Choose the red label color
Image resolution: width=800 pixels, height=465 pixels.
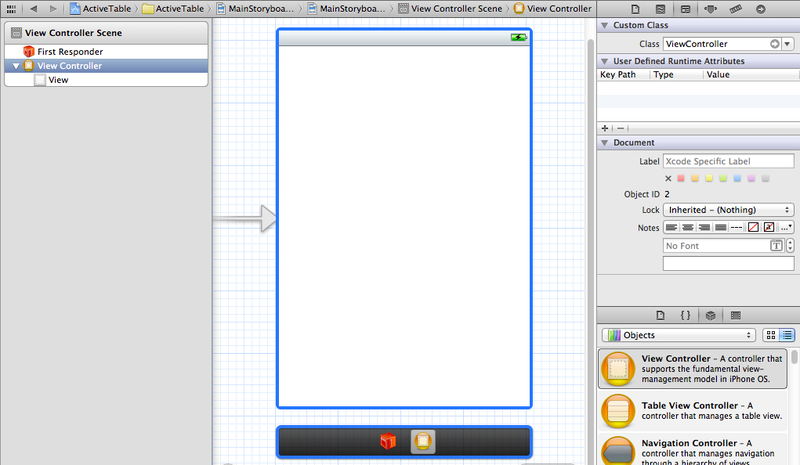coord(681,178)
